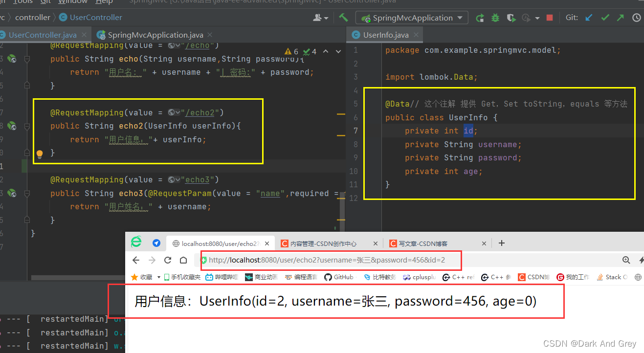644x353 pixels.
Task: Collapse the echo method fold marker
Action: (27, 59)
